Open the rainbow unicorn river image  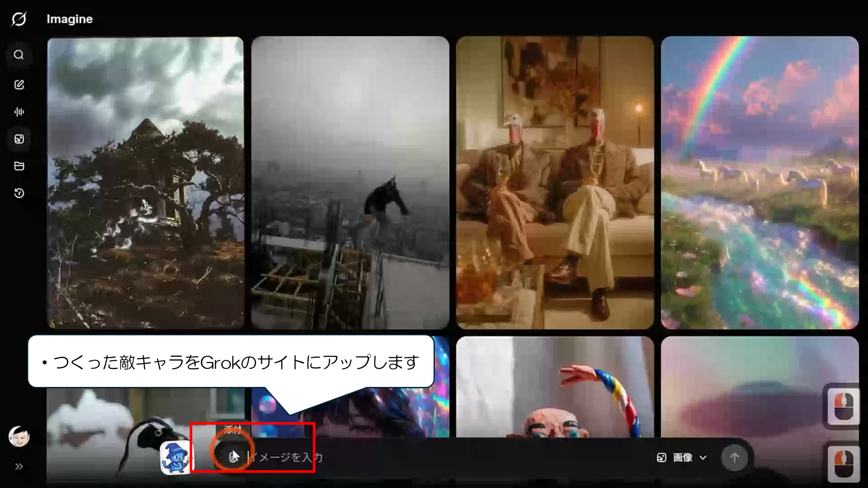click(759, 182)
